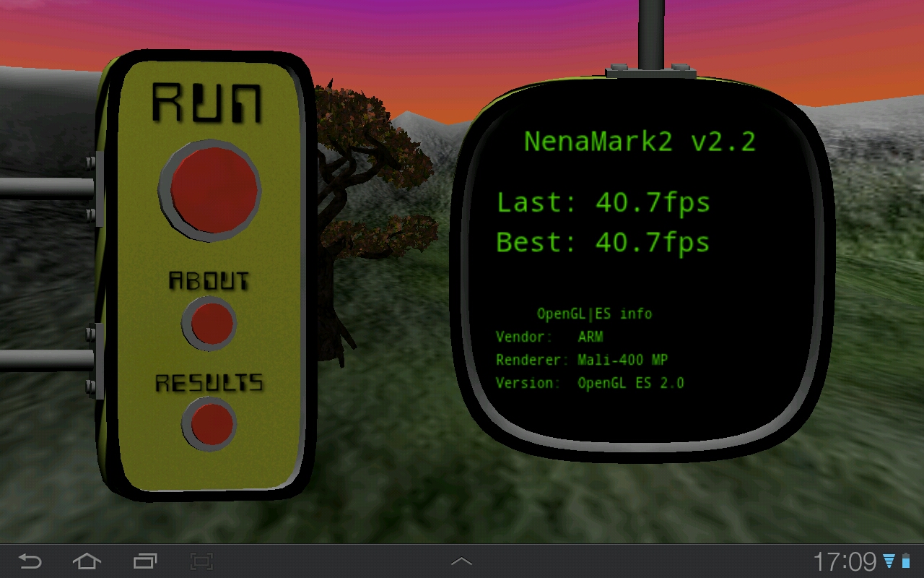Select the 'NenaMark2 v2.2' title text
This screenshot has height=578, width=924.
coord(640,141)
